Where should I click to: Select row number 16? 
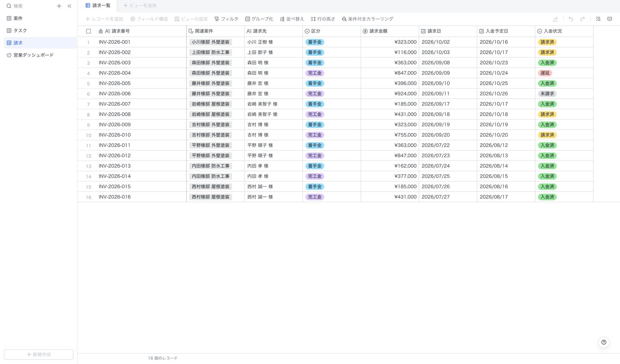[88, 197]
